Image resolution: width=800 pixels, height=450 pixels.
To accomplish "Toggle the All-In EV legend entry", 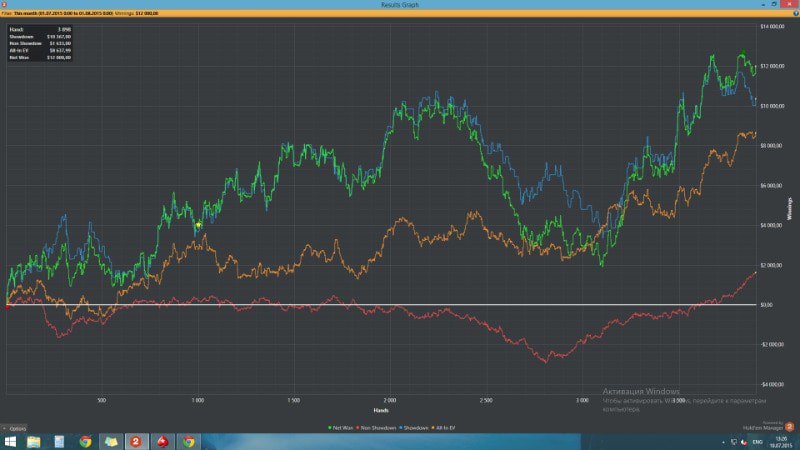I will 443,428.
